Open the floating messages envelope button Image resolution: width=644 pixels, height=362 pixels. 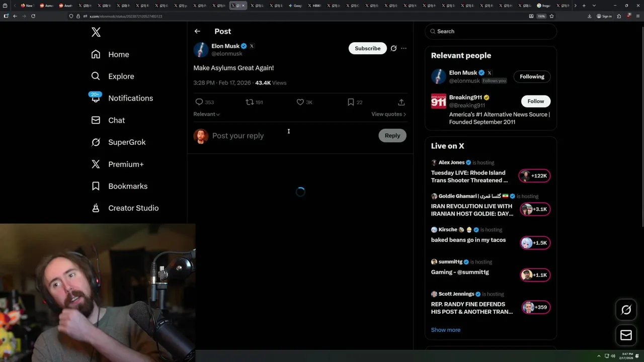[x=626, y=335]
